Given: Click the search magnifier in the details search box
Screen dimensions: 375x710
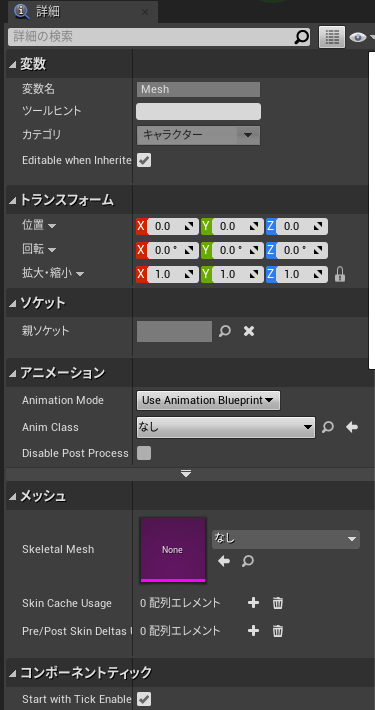Looking at the screenshot, I should click(x=301, y=37).
